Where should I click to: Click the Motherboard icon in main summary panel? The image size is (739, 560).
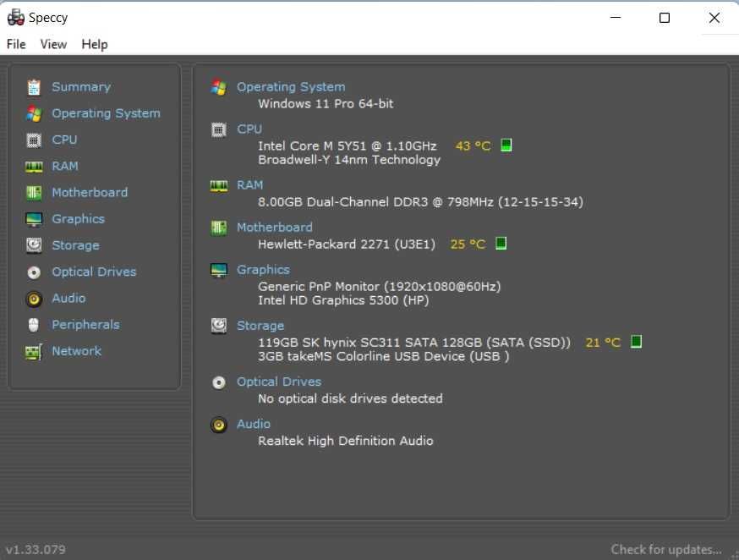219,228
